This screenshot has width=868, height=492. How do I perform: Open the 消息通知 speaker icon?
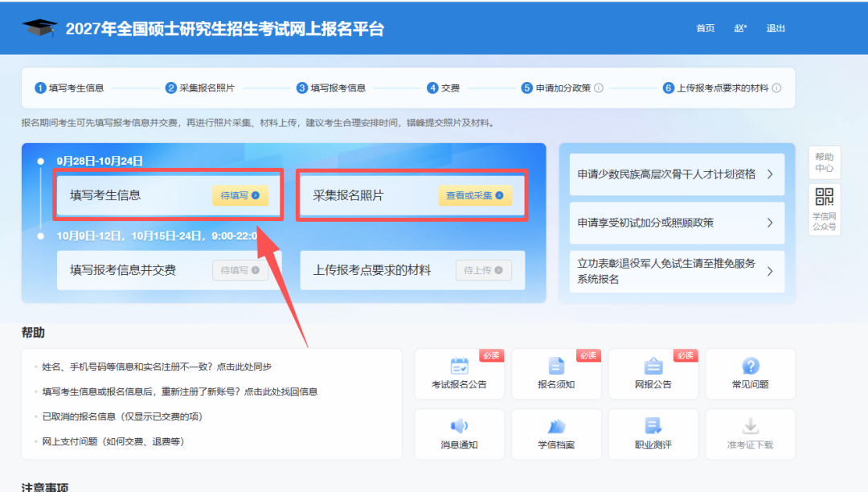[x=459, y=426]
